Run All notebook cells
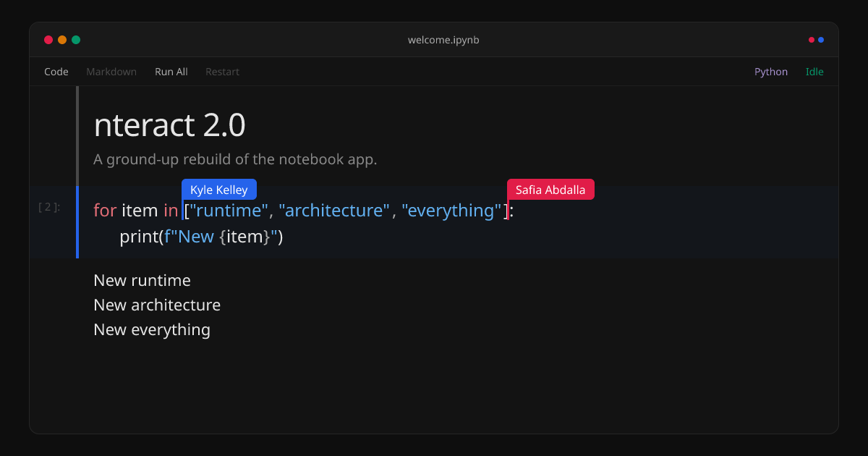Viewport: 868px width, 456px height. coord(171,72)
